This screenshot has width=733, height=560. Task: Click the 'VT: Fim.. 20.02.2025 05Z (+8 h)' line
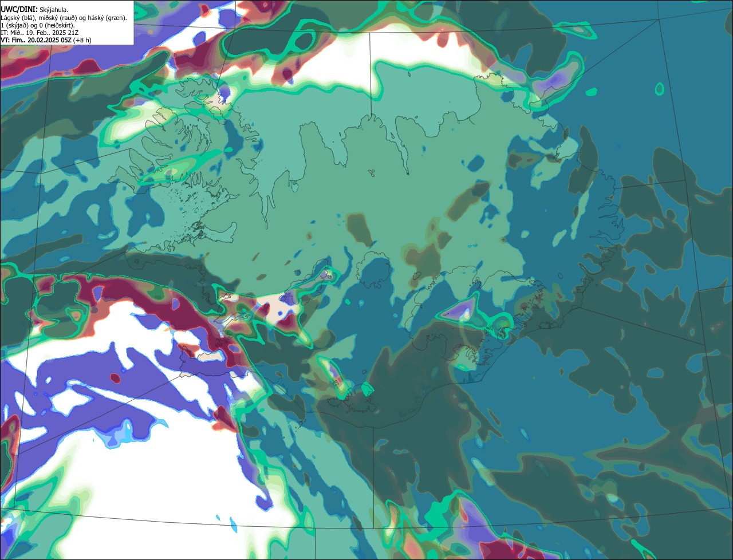[46, 40]
